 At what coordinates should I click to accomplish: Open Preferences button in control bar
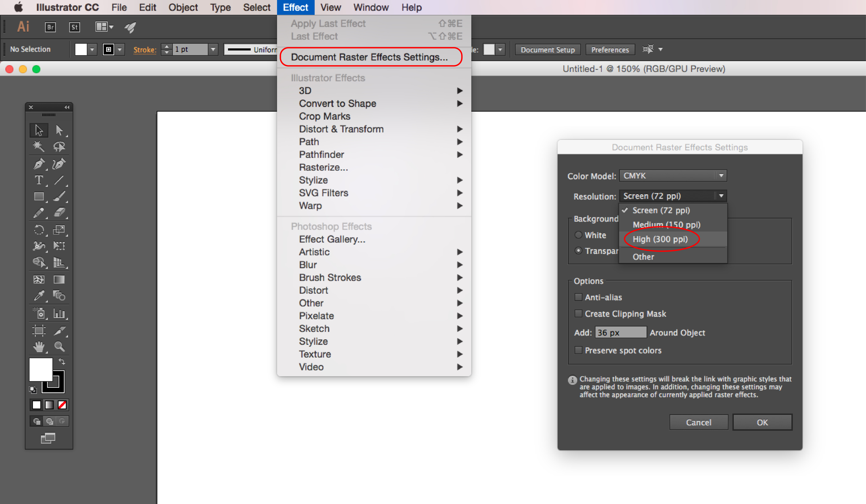tap(610, 50)
